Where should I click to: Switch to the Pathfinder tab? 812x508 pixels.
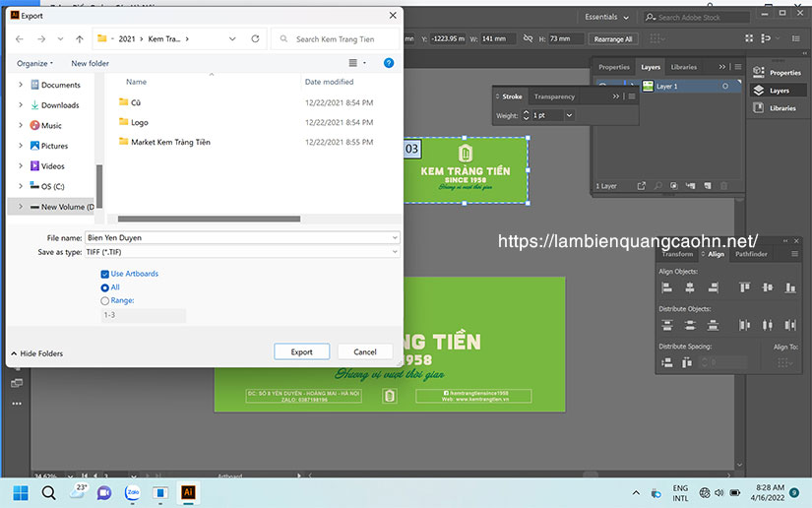[751, 254]
